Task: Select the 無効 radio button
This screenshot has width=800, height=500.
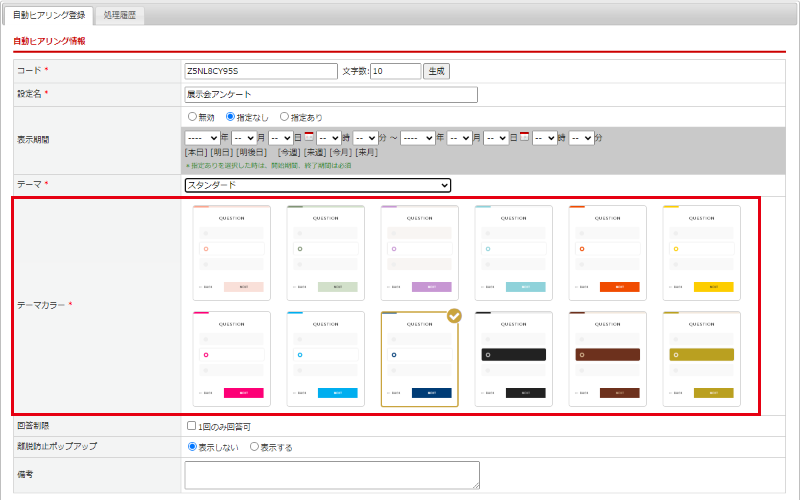Action: click(192, 117)
